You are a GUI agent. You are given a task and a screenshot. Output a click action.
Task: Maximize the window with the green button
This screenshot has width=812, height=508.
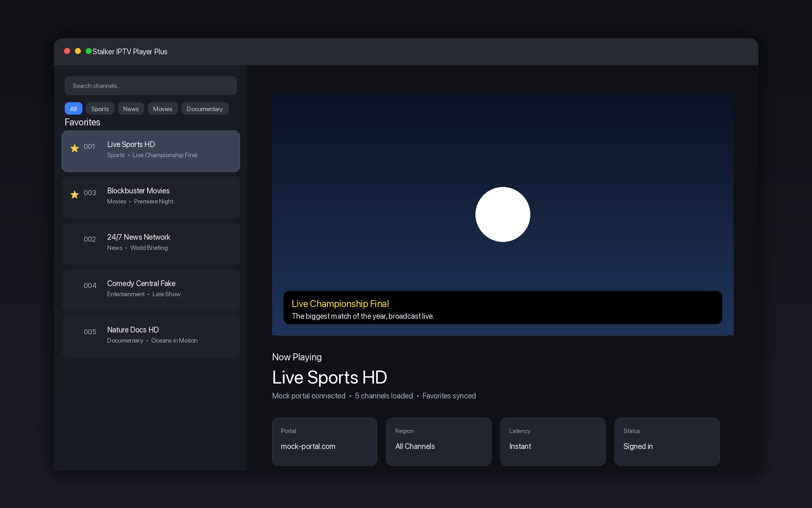pos(88,51)
